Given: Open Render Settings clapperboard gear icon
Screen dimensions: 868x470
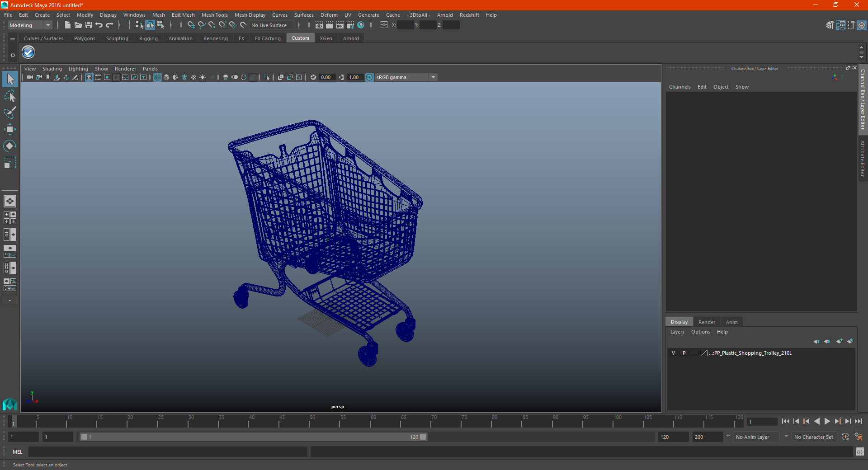Looking at the screenshot, I should 350,25.
